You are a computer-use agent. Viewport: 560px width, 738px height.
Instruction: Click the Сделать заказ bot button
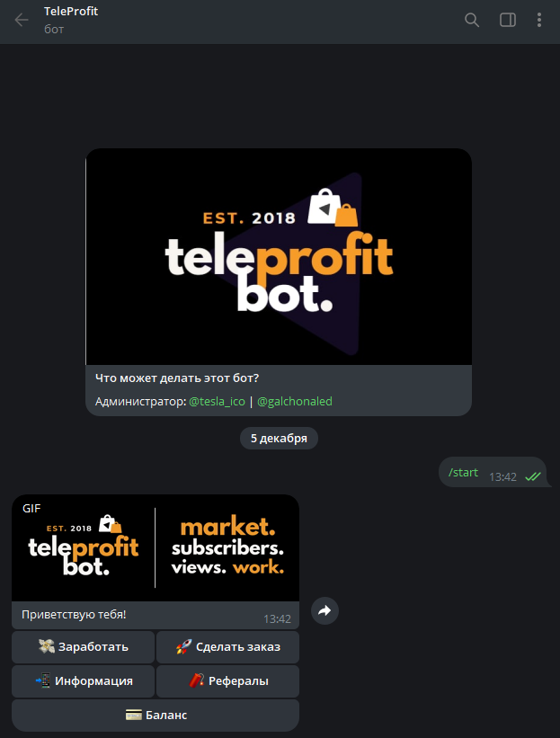[227, 647]
